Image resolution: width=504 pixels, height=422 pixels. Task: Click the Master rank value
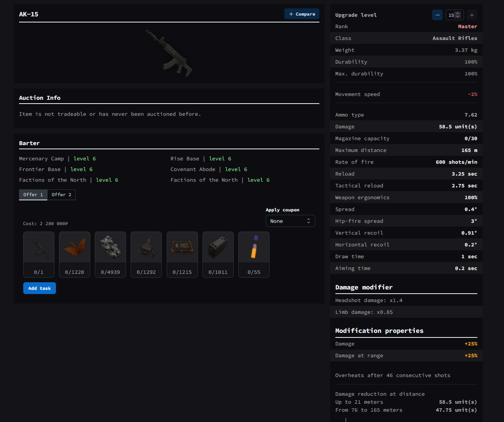pyautogui.click(x=467, y=27)
